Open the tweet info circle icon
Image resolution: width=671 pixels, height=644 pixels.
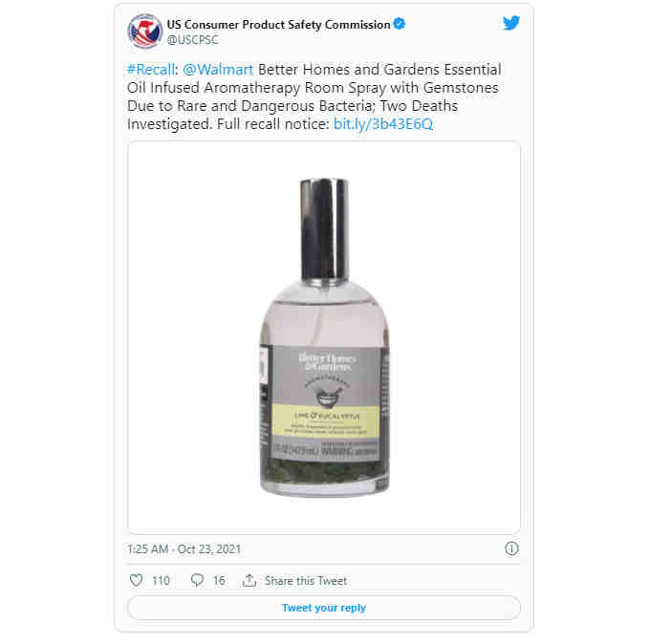tap(511, 548)
